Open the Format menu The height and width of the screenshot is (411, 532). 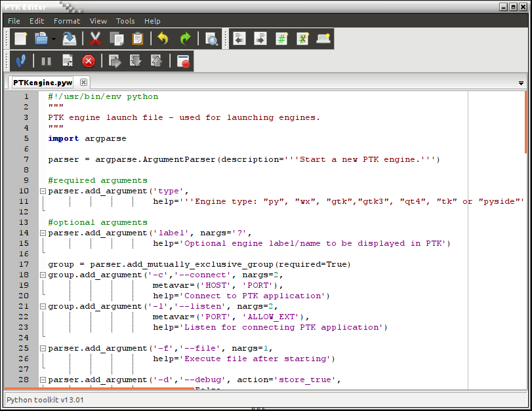click(x=67, y=21)
